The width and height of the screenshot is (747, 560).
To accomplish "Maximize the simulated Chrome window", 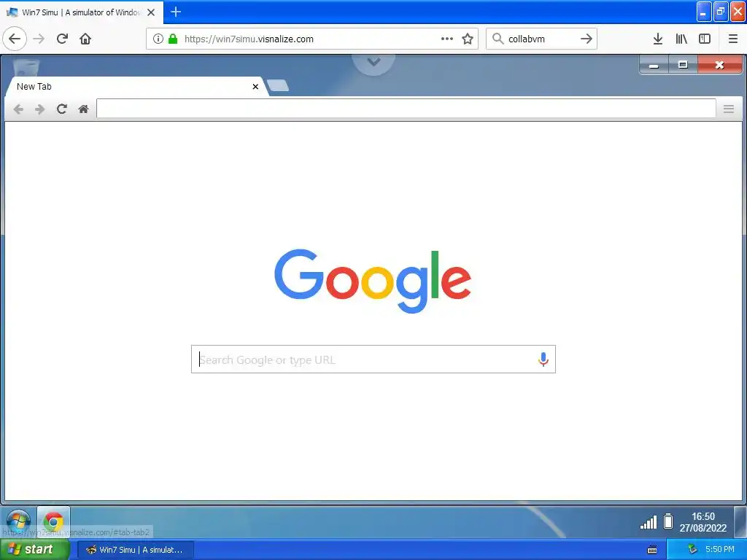I will tap(683, 65).
